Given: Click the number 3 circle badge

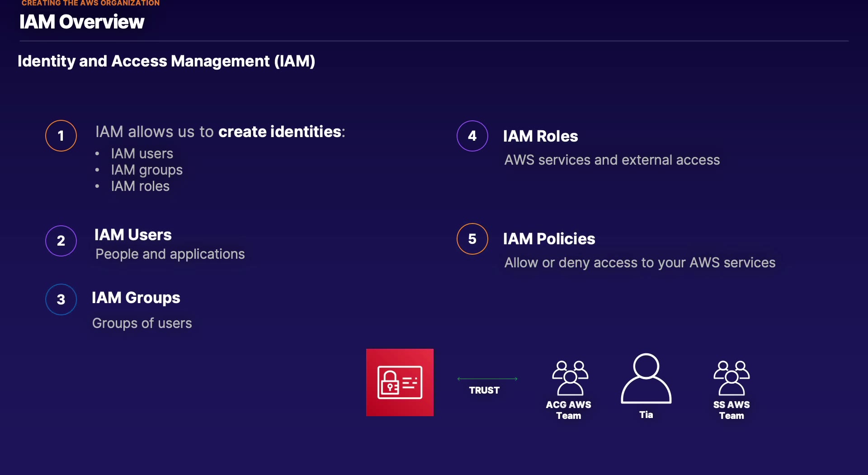Looking at the screenshot, I should (x=61, y=299).
